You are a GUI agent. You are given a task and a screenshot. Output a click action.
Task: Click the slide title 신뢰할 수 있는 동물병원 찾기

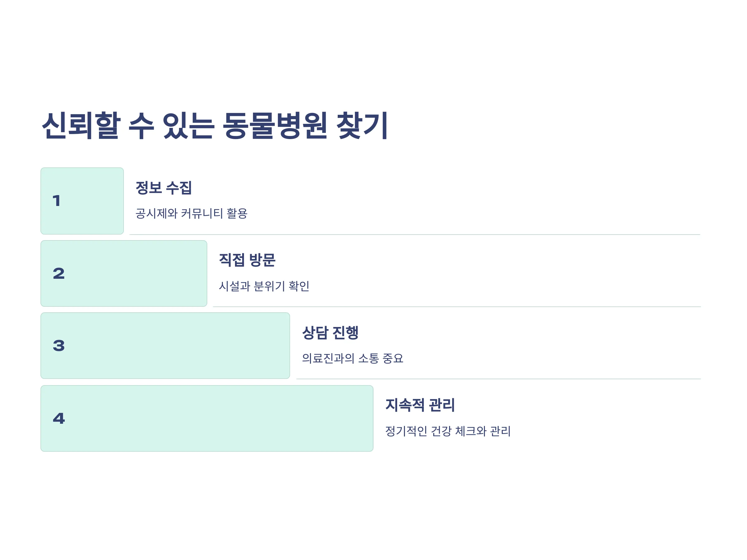pos(215,126)
